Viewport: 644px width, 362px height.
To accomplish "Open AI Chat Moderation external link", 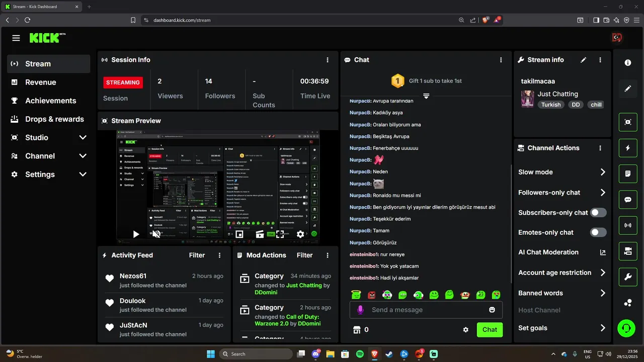I will click(603, 252).
